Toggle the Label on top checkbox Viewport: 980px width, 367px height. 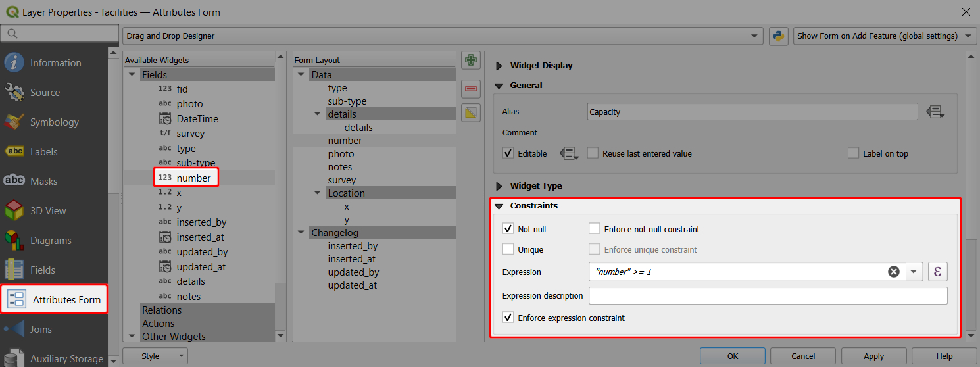point(853,153)
